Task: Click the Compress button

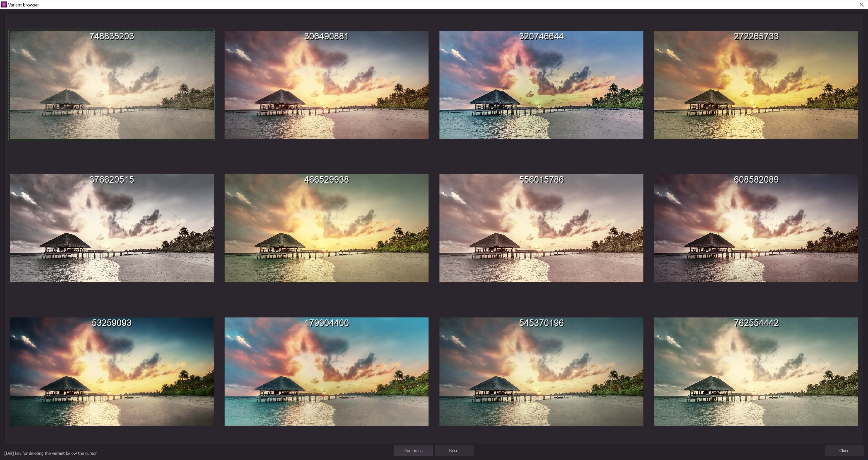Action: point(413,451)
